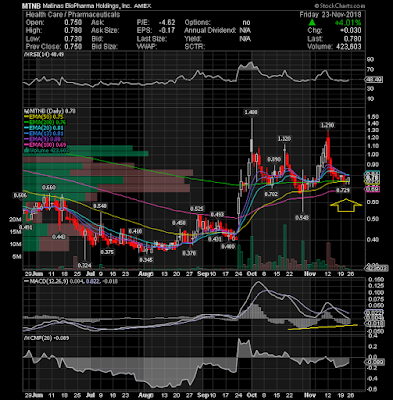This screenshot has width=393, height=400.
Task: Click the 0.525 September high label
Action: click(x=197, y=209)
